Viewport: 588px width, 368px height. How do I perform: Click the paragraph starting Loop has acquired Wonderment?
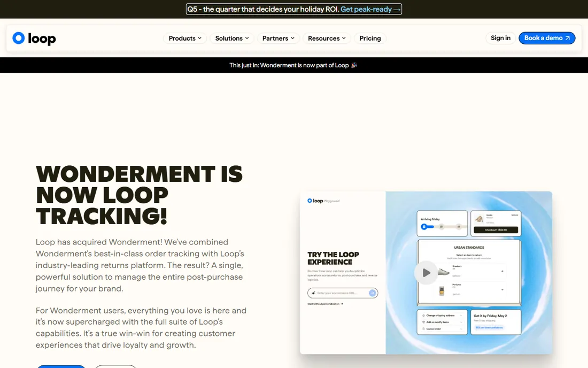point(140,265)
